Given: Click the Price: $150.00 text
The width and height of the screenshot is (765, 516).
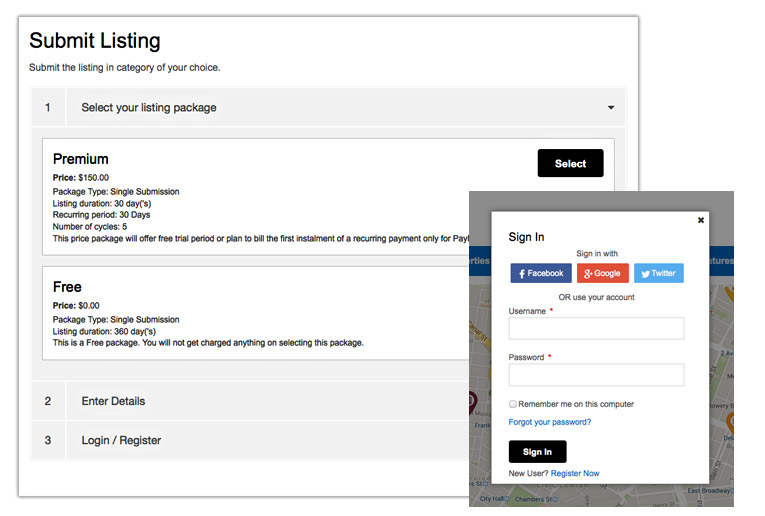Looking at the screenshot, I should pyautogui.click(x=81, y=178).
